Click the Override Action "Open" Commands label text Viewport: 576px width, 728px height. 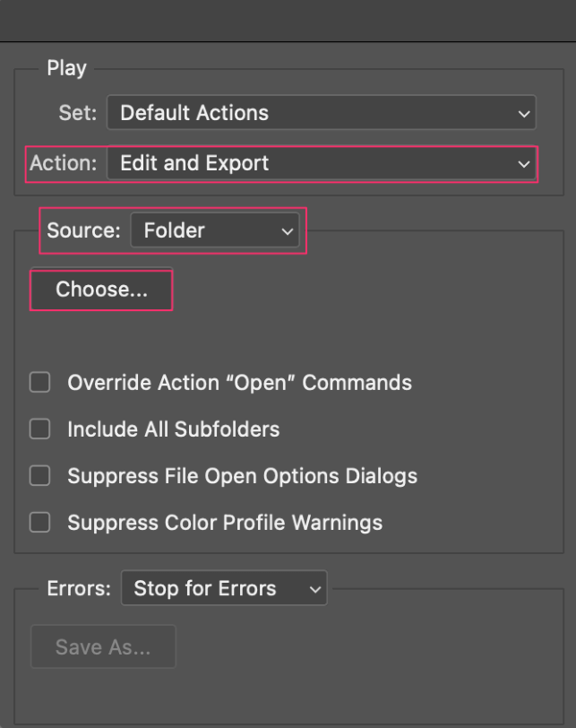240,383
